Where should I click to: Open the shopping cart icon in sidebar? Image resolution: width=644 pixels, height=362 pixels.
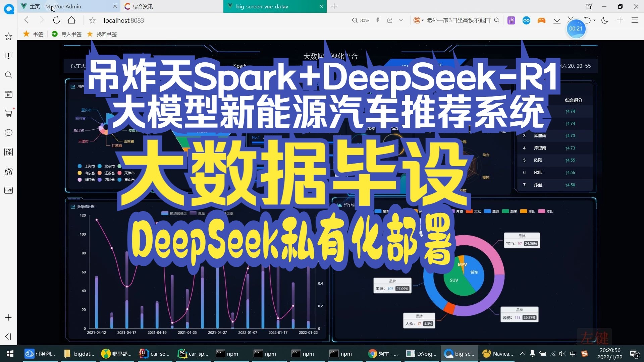[9, 113]
